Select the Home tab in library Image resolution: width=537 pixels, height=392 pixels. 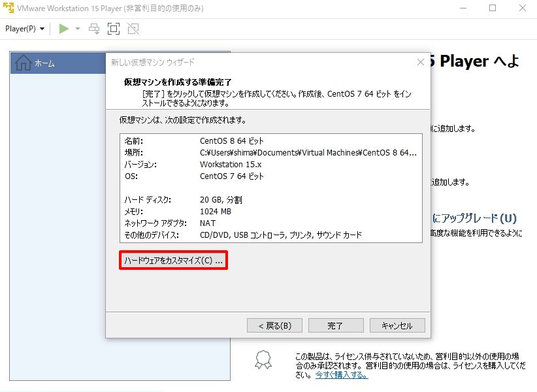58,63
